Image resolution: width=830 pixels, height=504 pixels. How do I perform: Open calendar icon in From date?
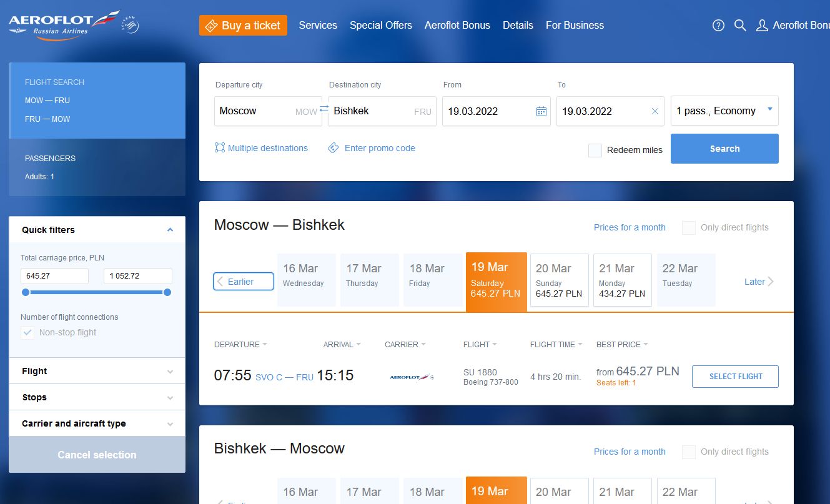pos(541,111)
